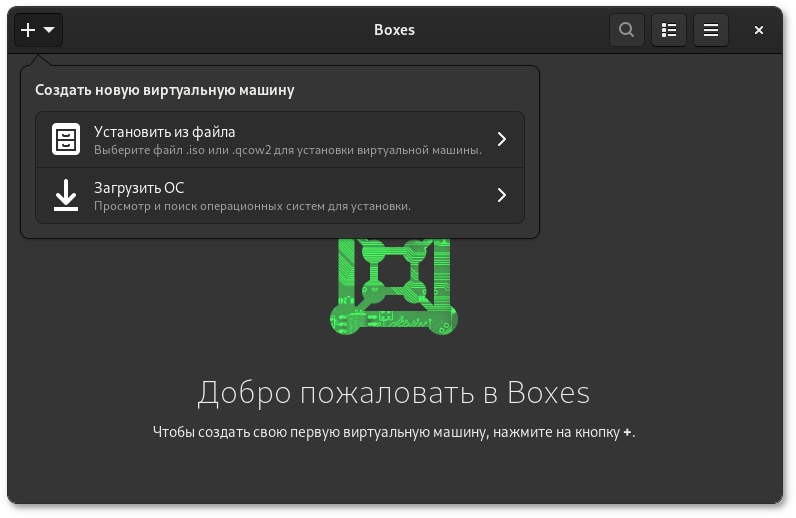
Task: Open the search magnifier button
Action: tap(626, 30)
